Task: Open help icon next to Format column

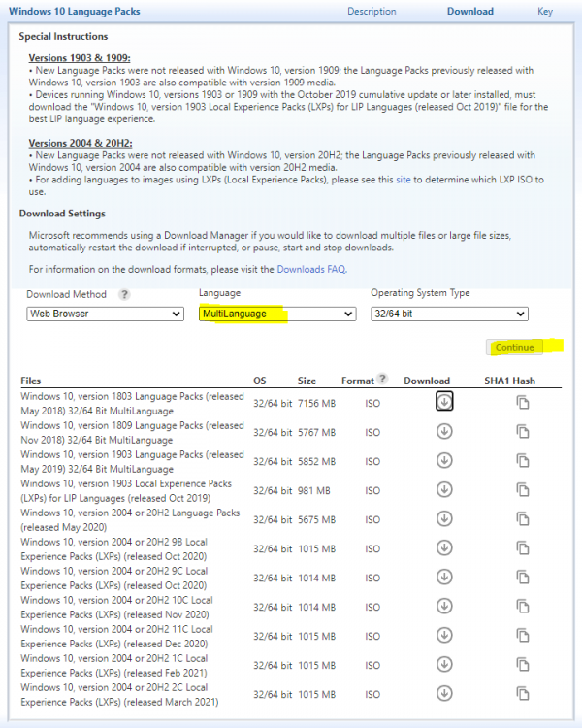Action: pyautogui.click(x=382, y=379)
